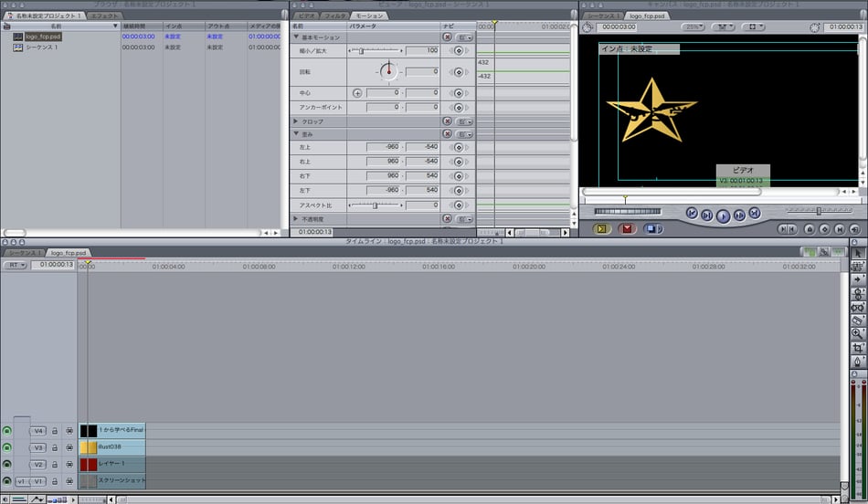This screenshot has width=868, height=504.
Task: Click the red Overwrite edit button in Canvas
Action: pyautogui.click(x=627, y=228)
